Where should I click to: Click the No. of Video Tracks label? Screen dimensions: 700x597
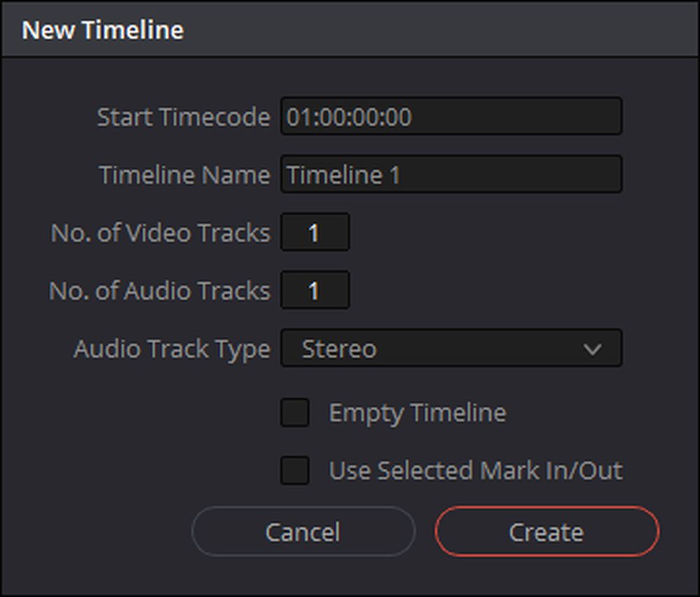tap(161, 232)
